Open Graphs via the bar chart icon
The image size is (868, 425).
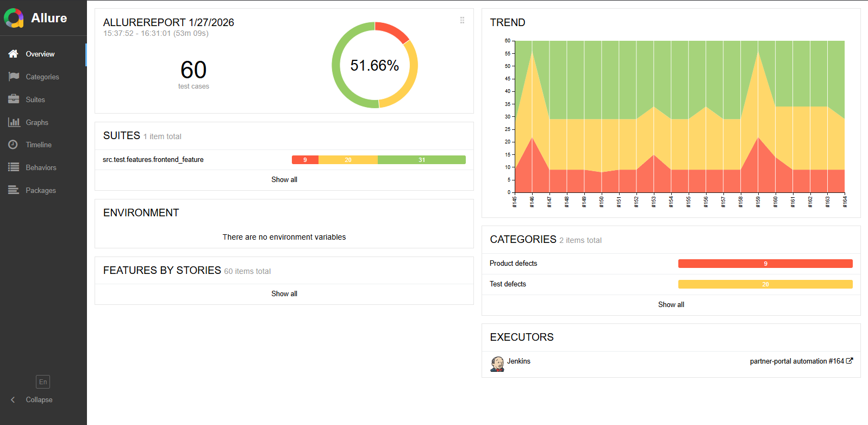(14, 122)
